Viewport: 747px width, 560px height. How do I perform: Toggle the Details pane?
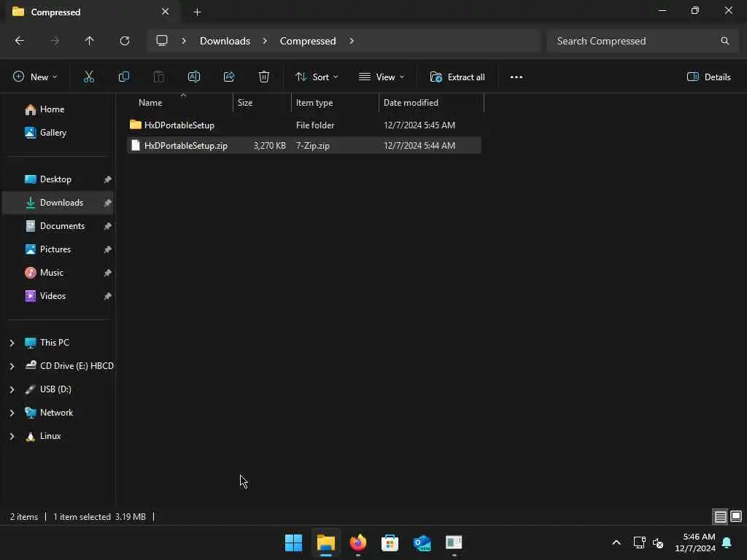tap(709, 77)
